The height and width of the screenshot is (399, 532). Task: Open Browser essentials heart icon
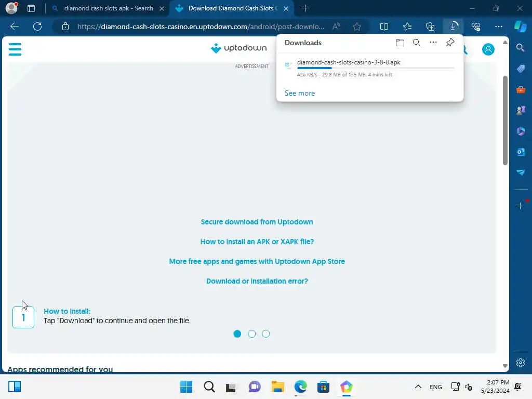(476, 26)
